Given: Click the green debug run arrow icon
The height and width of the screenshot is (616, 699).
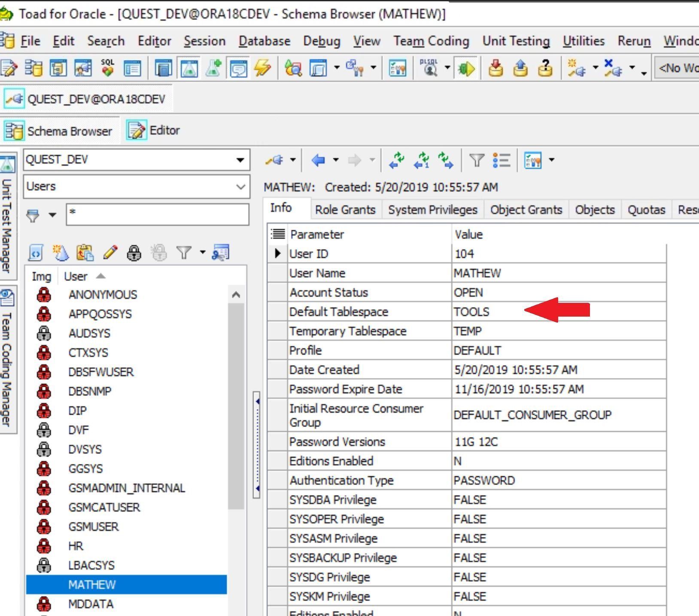Looking at the screenshot, I should (x=466, y=68).
